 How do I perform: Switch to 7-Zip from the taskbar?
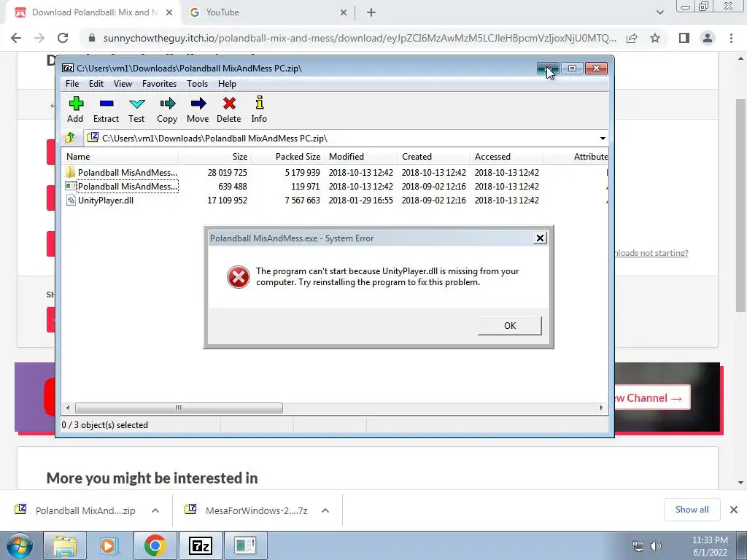click(200, 545)
